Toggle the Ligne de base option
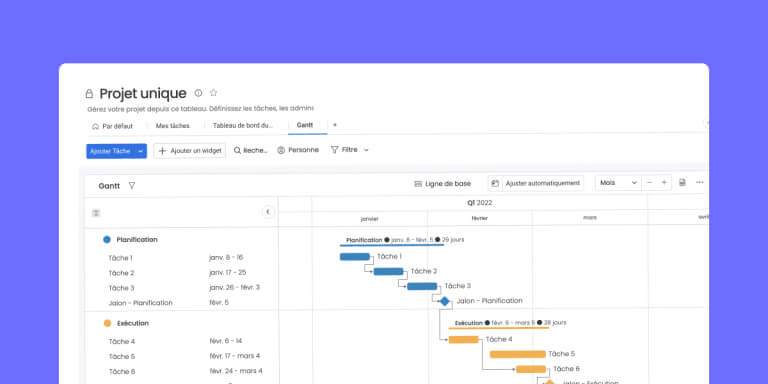 [442, 184]
